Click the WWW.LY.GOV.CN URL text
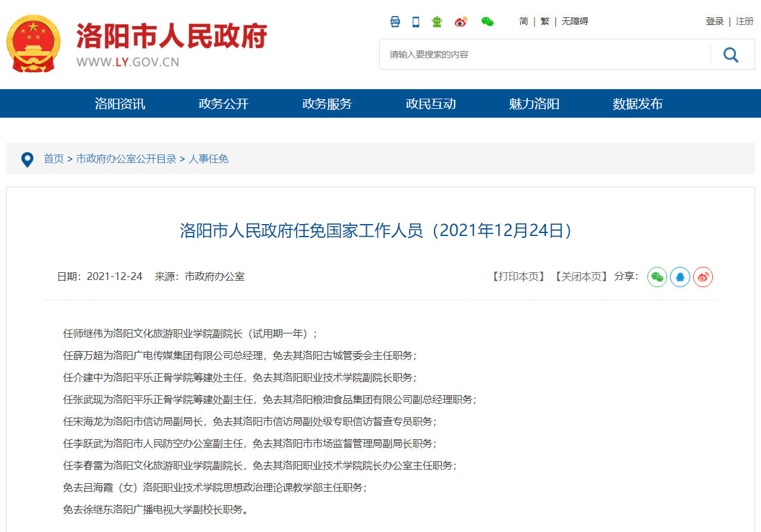761x532 pixels. (128, 62)
